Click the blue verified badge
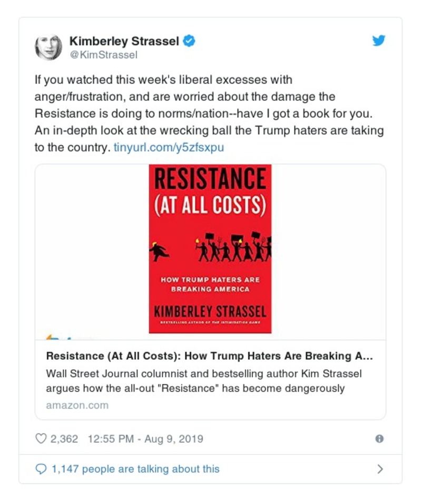The height and width of the screenshot is (504, 421). pos(189,41)
